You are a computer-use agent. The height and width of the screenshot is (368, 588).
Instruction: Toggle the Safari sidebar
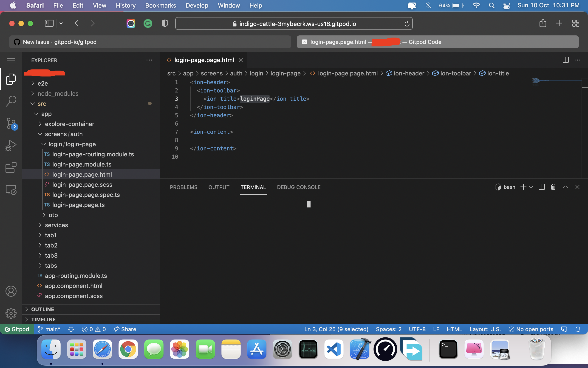49,23
